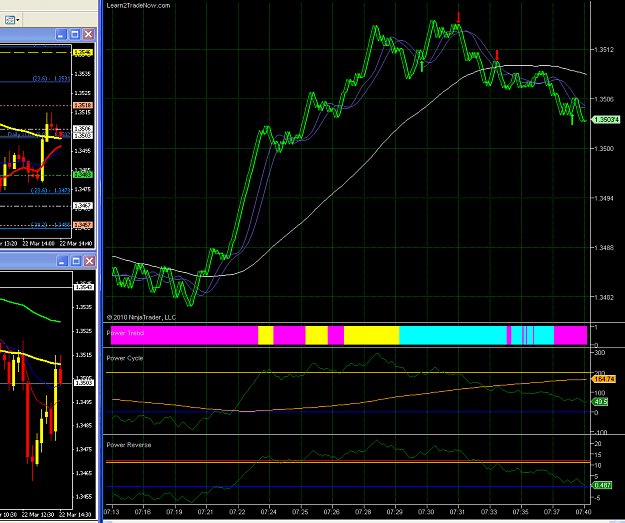Close the upper-left candlestick chart window
The height and width of the screenshot is (523, 625).
88,35
